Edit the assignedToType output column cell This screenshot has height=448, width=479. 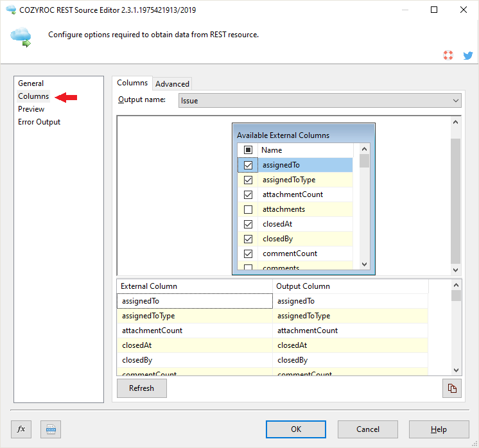point(350,316)
